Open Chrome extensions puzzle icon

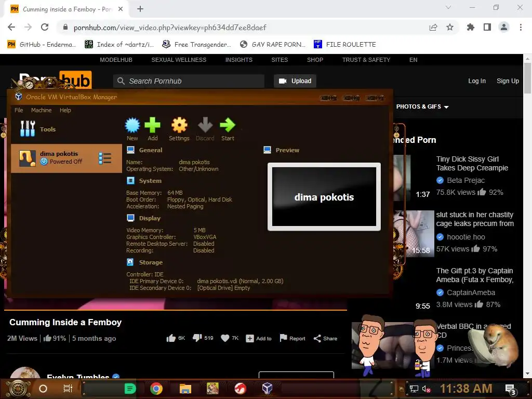(x=471, y=27)
